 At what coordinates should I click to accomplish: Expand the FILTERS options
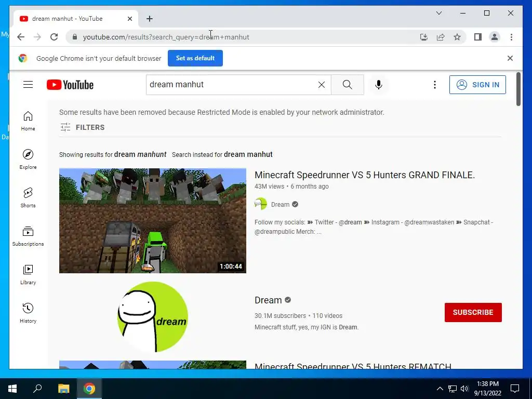pos(82,127)
